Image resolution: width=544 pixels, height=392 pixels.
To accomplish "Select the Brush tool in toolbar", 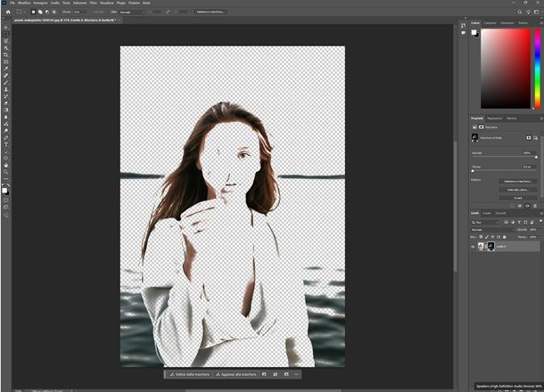I will (5, 82).
